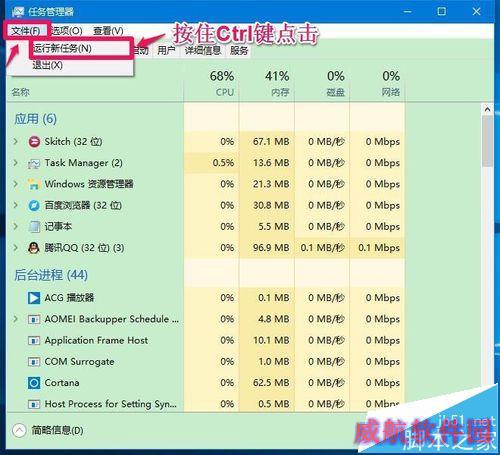Select the Cortana process name
Image resolution: width=500 pixels, height=455 pixels.
coord(62,383)
